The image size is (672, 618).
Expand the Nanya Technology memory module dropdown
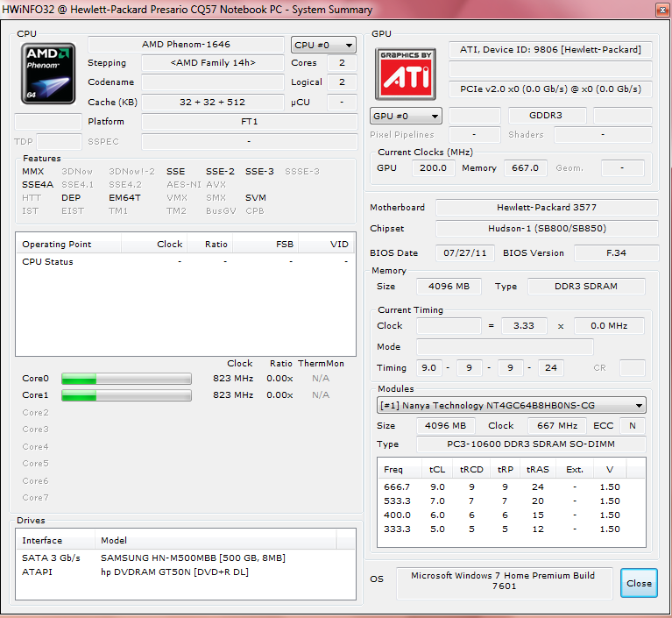[x=512, y=405]
